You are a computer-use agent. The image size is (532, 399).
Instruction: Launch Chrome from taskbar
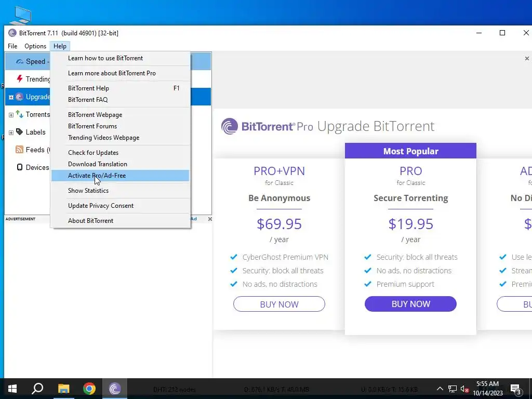pos(89,389)
